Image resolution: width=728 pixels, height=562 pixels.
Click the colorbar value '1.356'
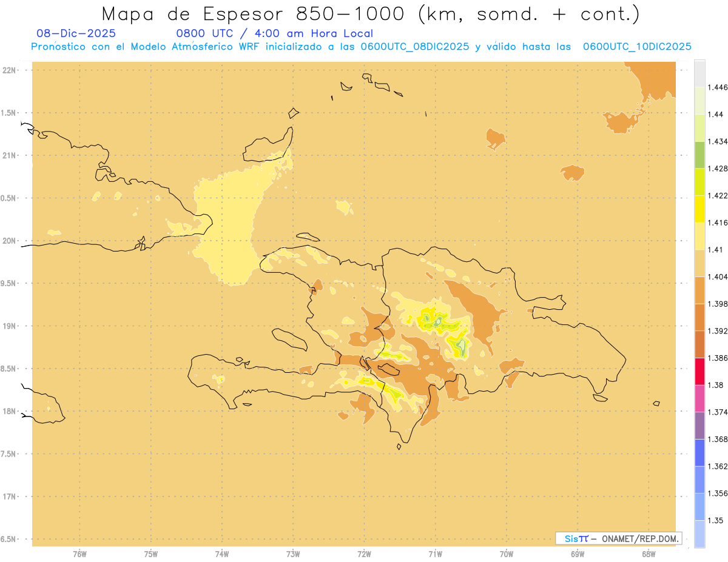718,493
